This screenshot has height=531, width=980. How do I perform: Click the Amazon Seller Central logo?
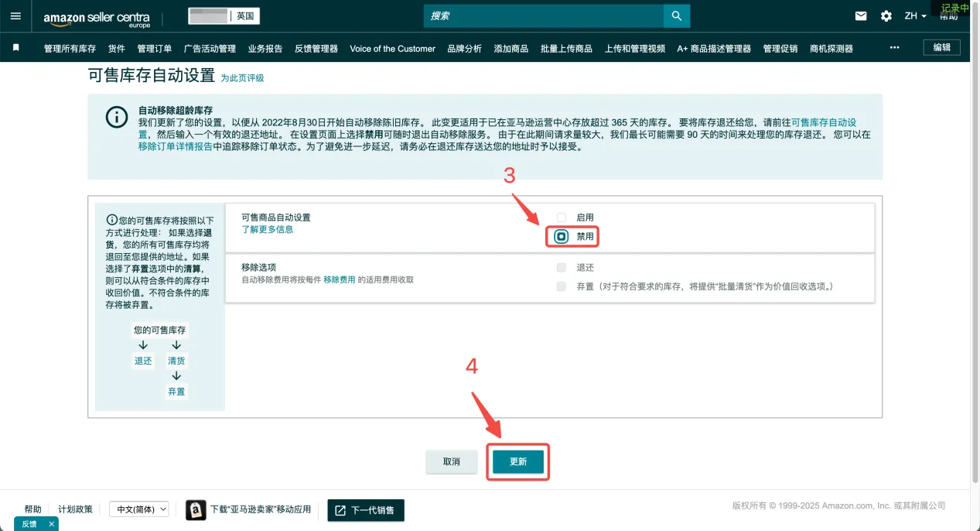pyautogui.click(x=97, y=19)
